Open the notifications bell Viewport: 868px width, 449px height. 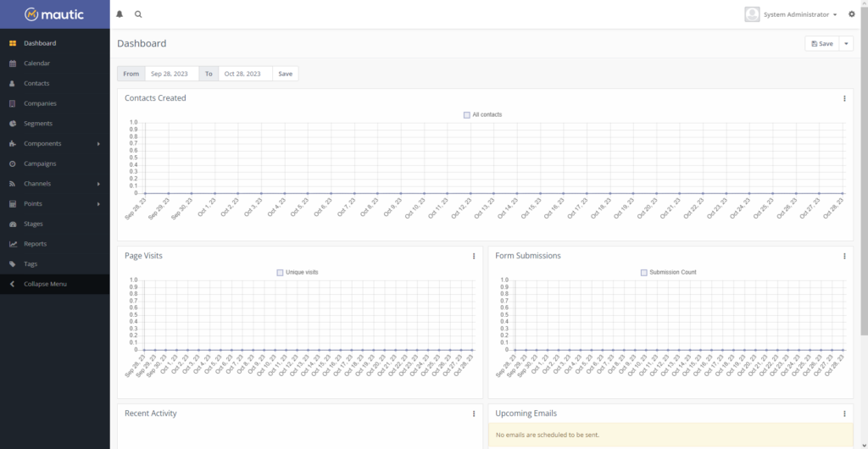click(120, 14)
